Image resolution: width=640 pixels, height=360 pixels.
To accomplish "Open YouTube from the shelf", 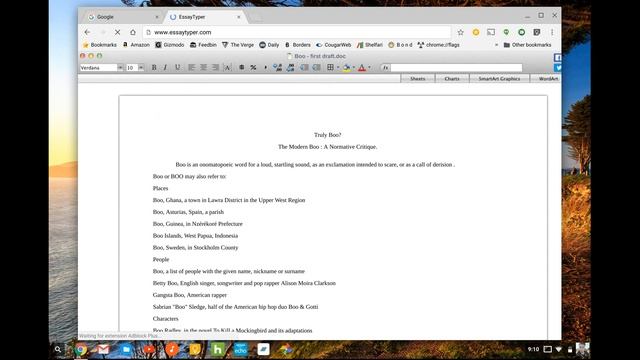I will tap(149, 349).
